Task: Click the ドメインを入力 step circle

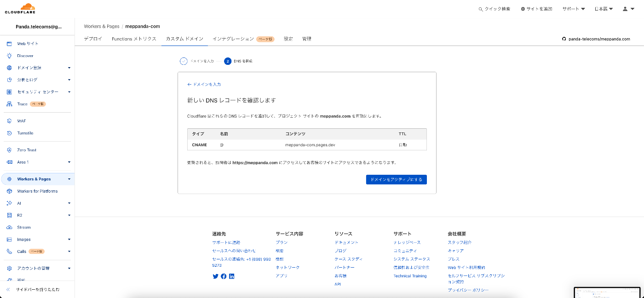Action: pos(184,61)
